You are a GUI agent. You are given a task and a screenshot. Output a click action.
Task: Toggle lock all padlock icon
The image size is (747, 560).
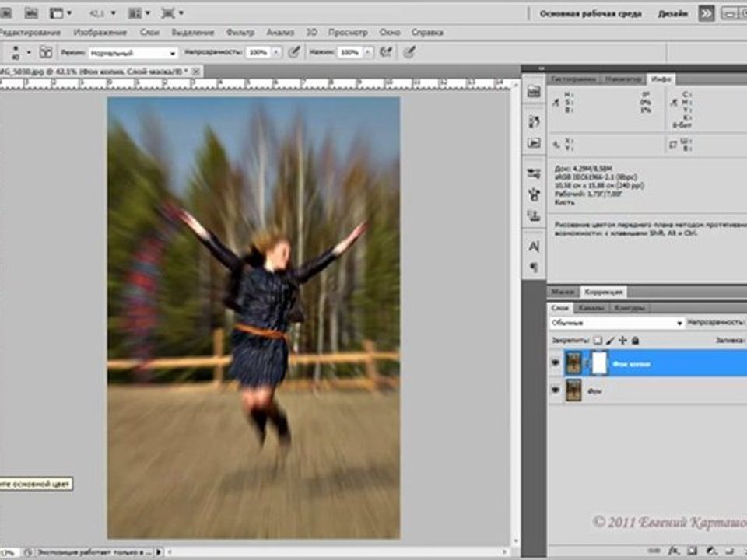[x=635, y=341]
